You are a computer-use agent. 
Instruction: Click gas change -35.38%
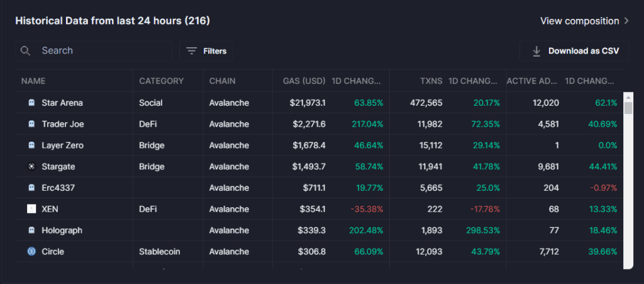click(367, 209)
